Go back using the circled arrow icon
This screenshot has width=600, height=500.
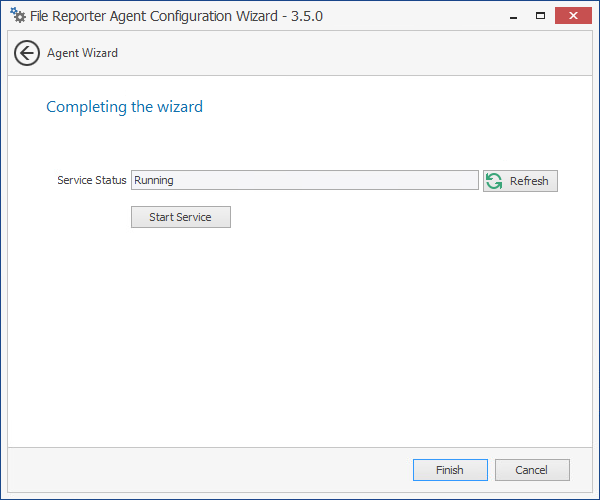pos(27,53)
